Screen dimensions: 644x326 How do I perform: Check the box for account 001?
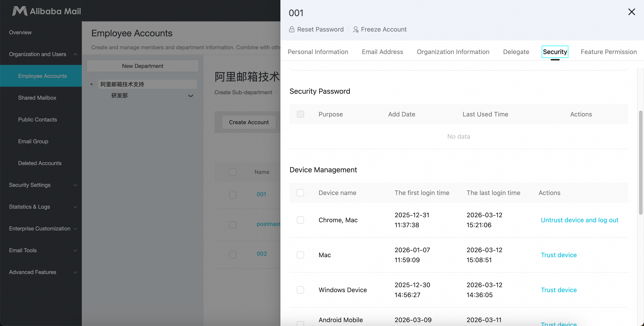click(x=232, y=195)
